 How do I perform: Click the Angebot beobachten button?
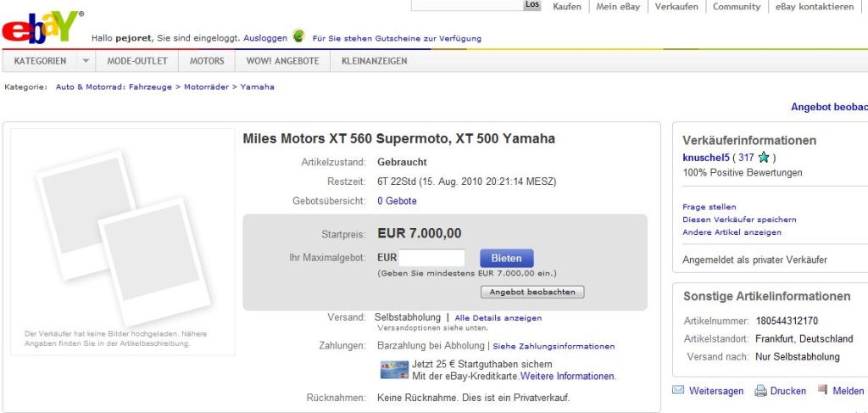click(x=532, y=292)
